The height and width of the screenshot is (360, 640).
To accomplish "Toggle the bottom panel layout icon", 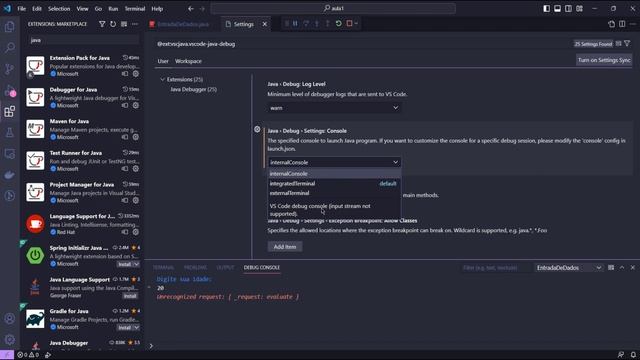I will coord(558,9).
